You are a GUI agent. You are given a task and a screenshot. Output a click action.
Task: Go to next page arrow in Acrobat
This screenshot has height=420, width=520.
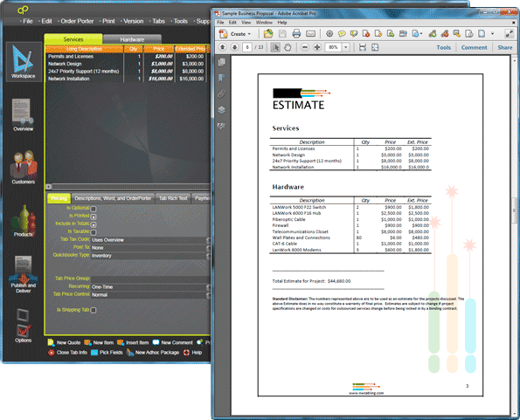click(x=235, y=47)
